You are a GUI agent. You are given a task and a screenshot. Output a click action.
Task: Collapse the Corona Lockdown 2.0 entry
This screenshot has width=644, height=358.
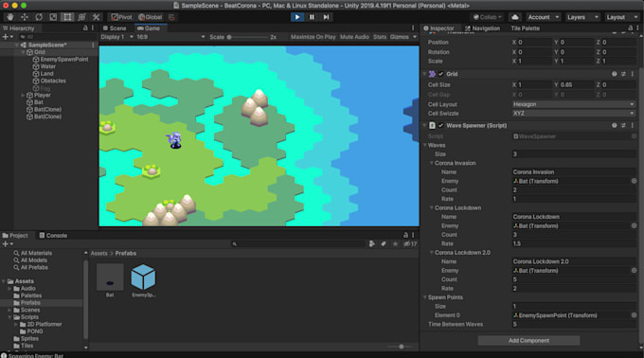coord(431,253)
